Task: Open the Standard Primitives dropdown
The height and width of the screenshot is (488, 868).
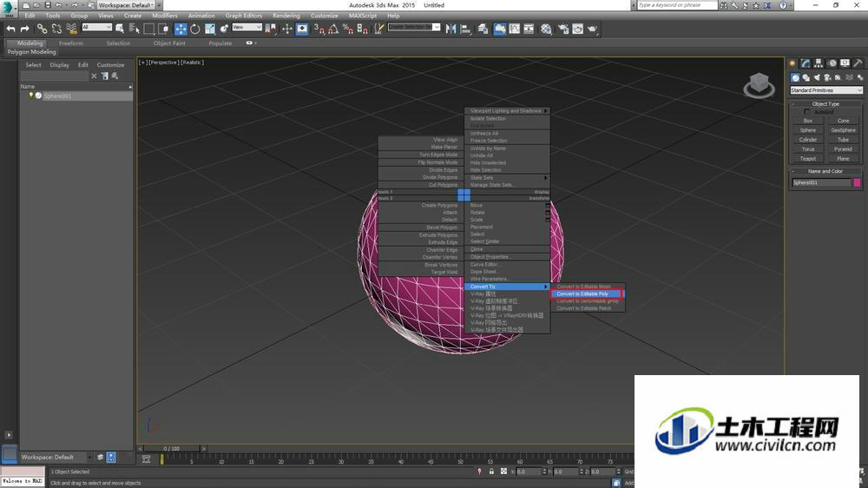Action: tap(826, 90)
